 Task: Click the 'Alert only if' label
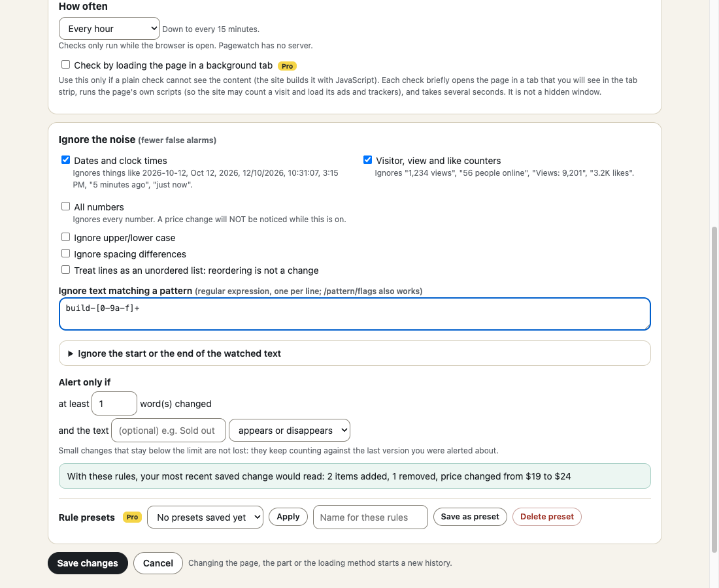(x=84, y=382)
